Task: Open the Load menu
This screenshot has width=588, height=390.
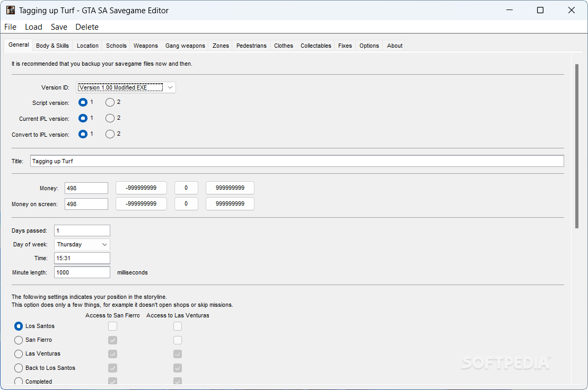Action: [33, 27]
